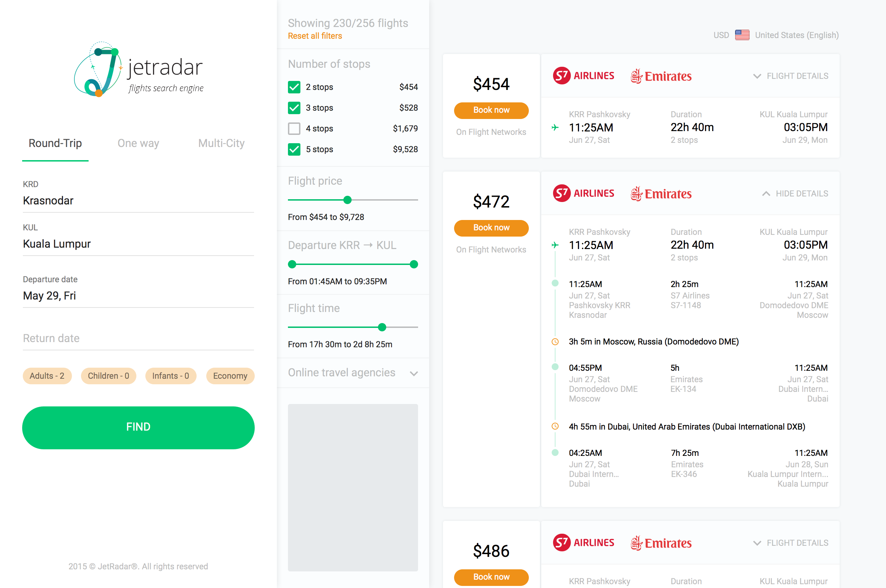Click United States (English) locale text
Viewport: 886px width, 588px height.
(797, 35)
